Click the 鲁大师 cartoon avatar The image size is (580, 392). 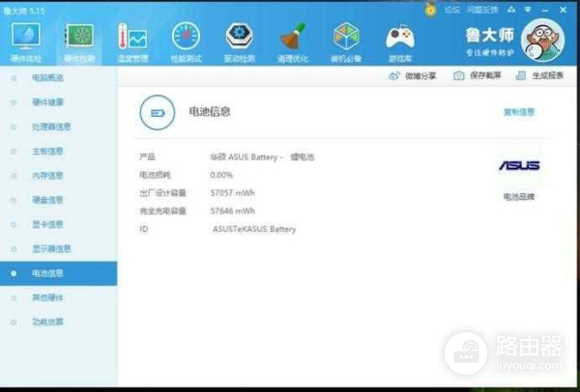[542, 40]
